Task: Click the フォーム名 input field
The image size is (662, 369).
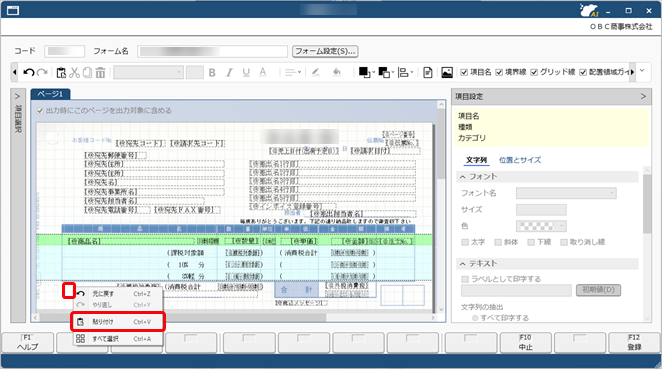Action: 212,51
